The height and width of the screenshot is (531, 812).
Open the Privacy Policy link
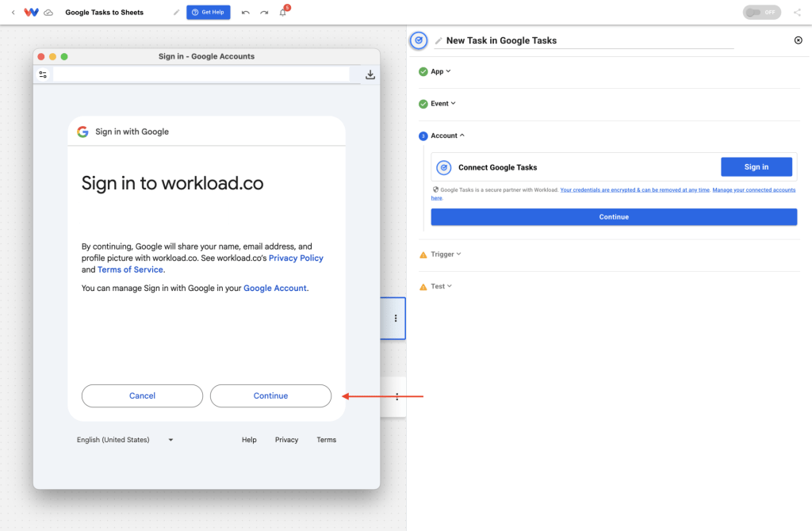pyautogui.click(x=296, y=258)
